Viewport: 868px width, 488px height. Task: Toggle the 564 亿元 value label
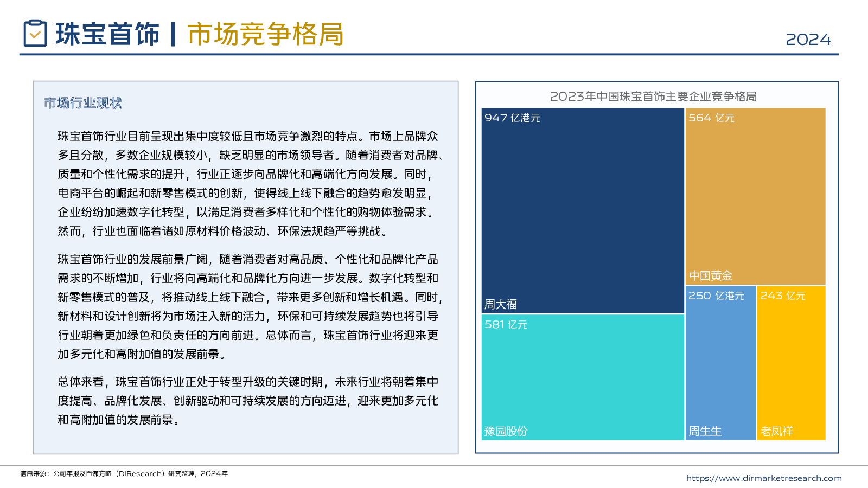point(711,117)
